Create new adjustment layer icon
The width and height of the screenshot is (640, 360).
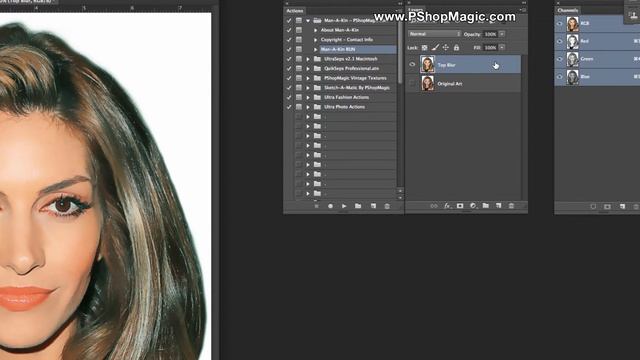pyautogui.click(x=473, y=206)
